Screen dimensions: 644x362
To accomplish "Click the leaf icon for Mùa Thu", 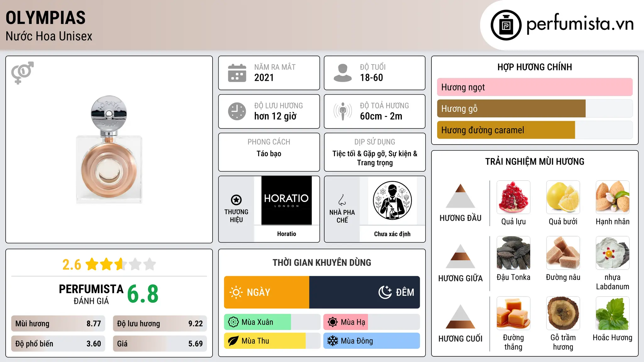I will pos(233,341).
